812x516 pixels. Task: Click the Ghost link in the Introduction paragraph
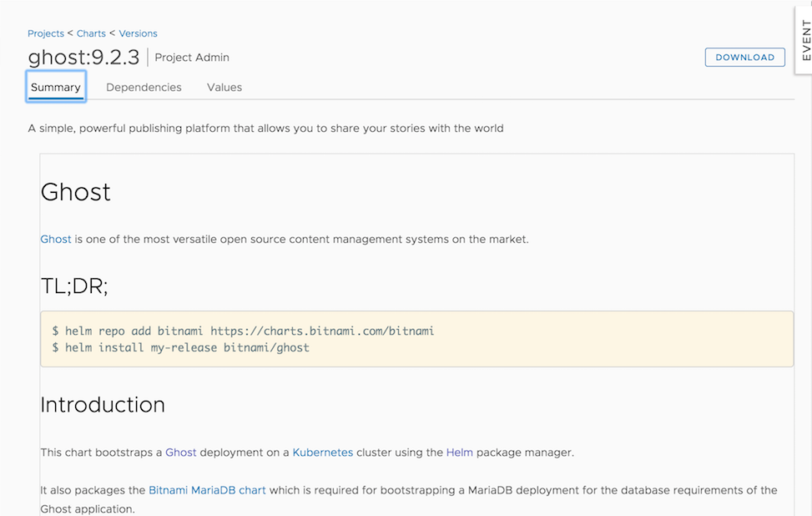(180, 453)
